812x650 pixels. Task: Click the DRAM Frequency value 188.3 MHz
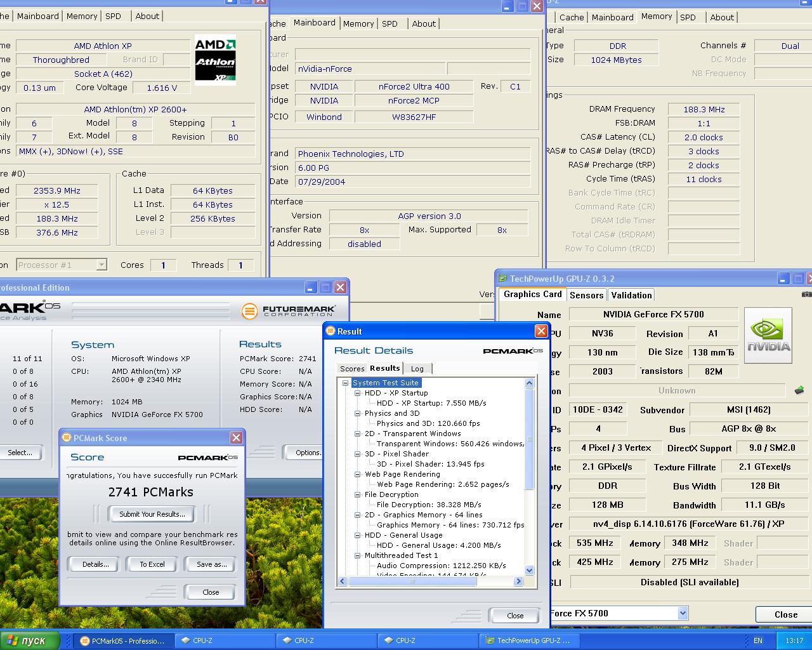(x=704, y=109)
